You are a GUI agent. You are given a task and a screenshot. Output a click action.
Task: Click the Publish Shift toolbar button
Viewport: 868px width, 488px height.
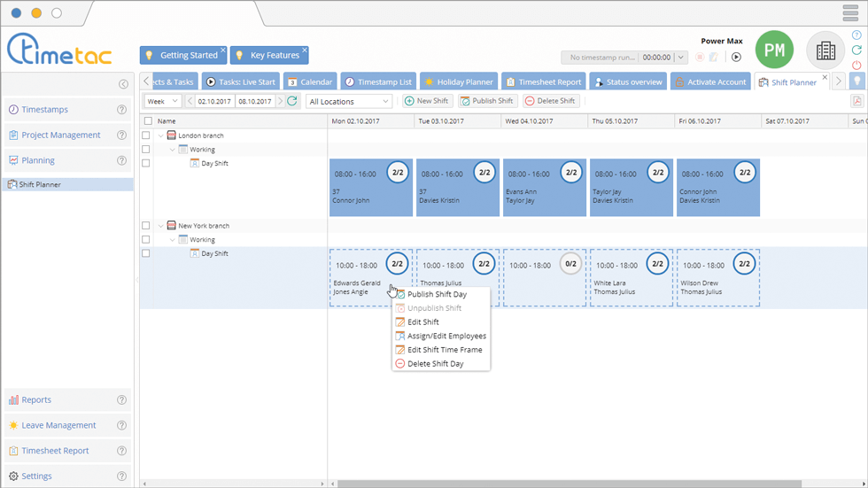487,101
